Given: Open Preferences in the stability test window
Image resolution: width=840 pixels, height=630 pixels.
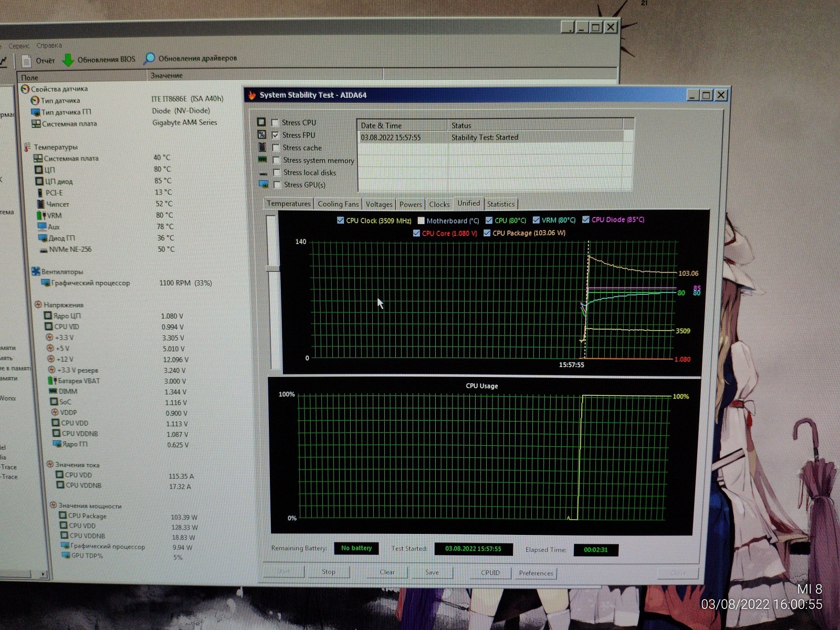Looking at the screenshot, I should coord(536,573).
